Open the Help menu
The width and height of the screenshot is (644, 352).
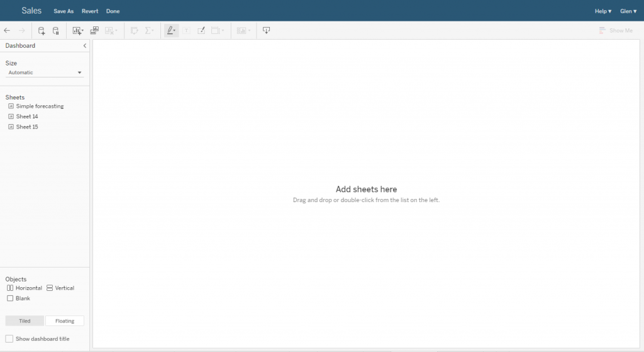coord(603,11)
